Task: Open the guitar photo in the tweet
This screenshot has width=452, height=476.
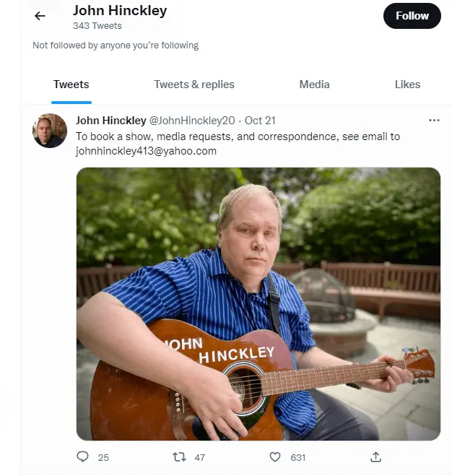Action: click(258, 303)
